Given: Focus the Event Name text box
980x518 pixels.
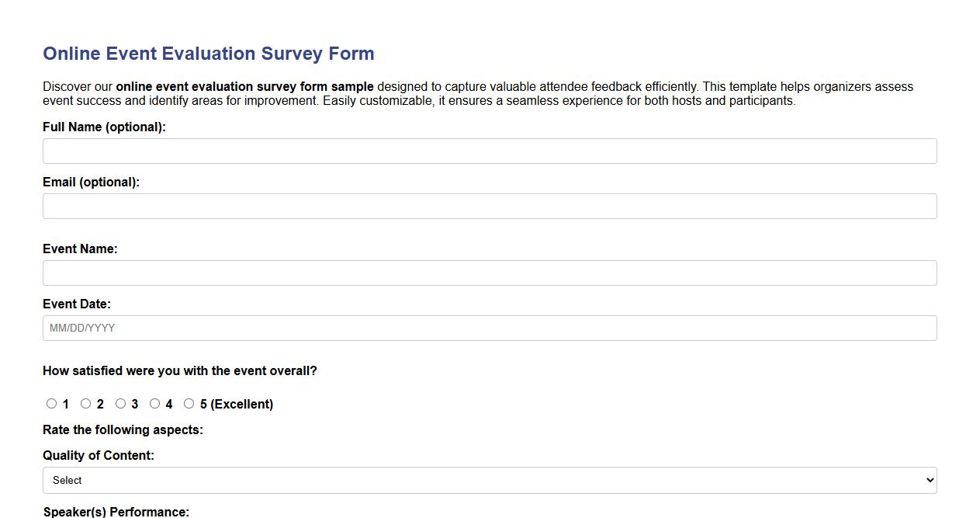Looking at the screenshot, I should [489, 273].
